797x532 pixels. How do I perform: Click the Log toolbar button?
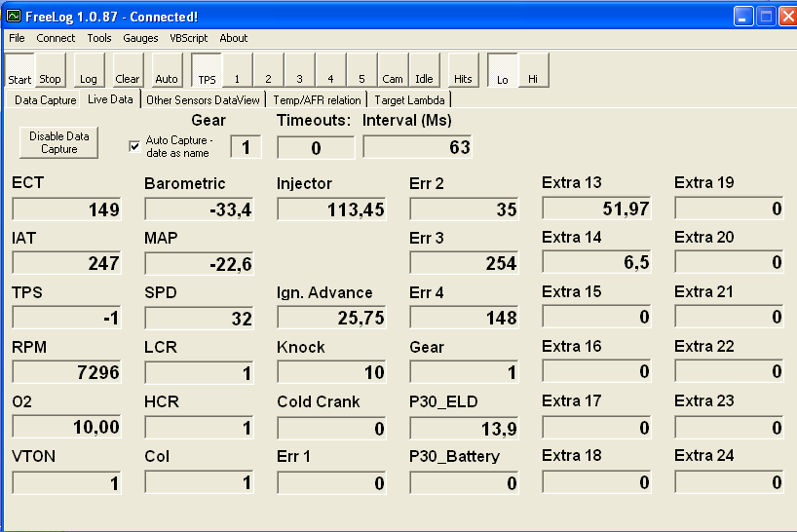(x=89, y=70)
